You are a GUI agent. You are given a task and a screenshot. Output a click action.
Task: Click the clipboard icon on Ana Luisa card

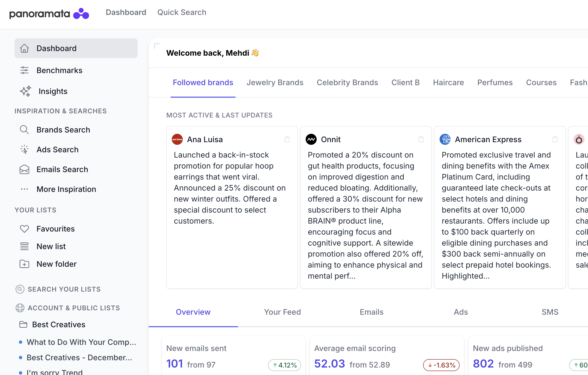[x=287, y=139]
